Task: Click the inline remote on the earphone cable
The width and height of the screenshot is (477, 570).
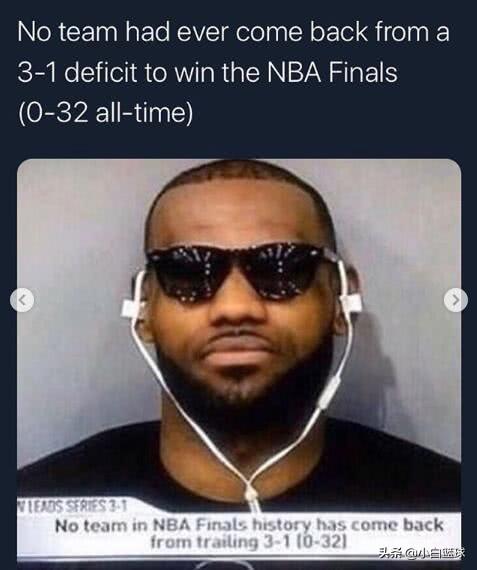Action: point(329,391)
